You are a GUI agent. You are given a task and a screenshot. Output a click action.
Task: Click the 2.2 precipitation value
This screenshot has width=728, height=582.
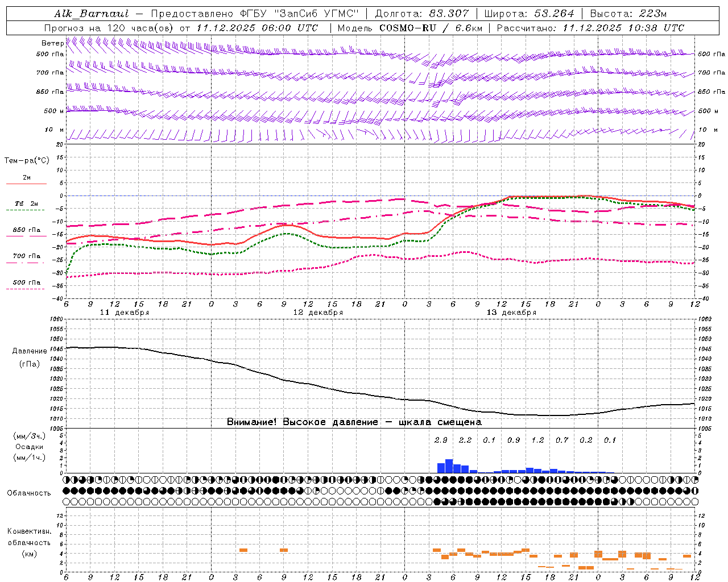[465, 440]
